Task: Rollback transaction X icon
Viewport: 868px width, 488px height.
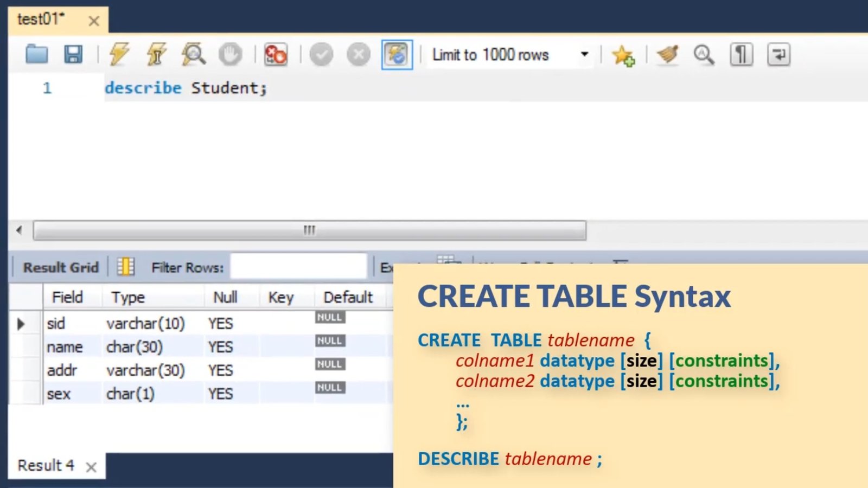Action: click(x=359, y=55)
